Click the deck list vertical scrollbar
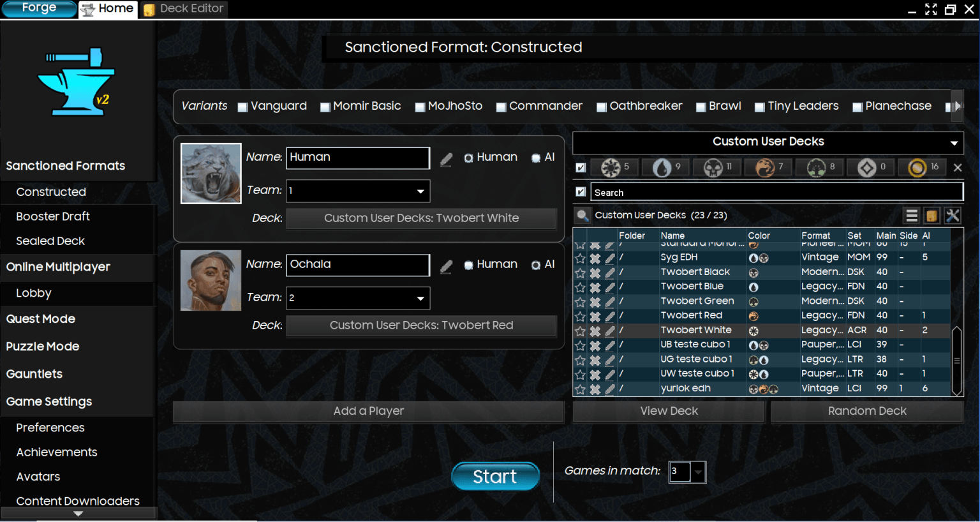 [956, 361]
